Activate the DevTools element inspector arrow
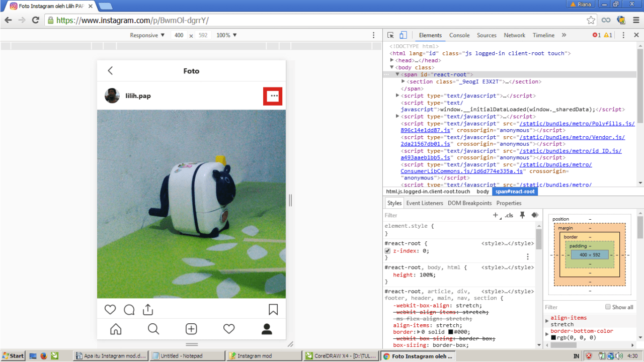The image size is (644, 362). tap(390, 35)
